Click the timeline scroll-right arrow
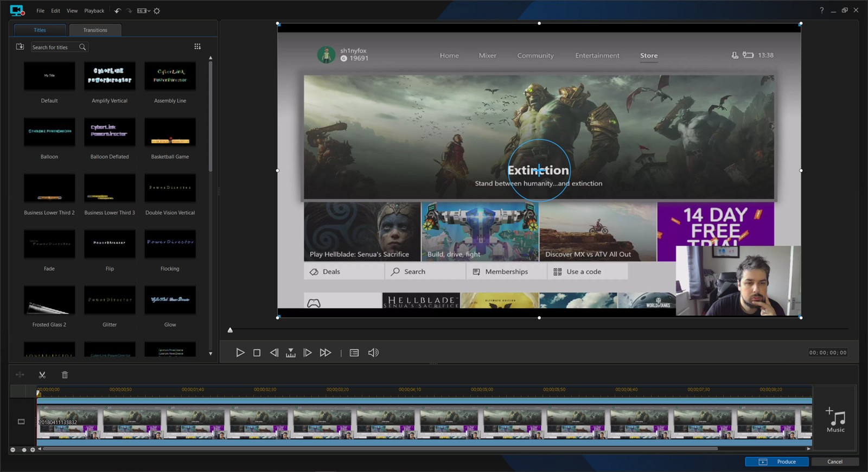This screenshot has width=868, height=472. click(x=808, y=449)
